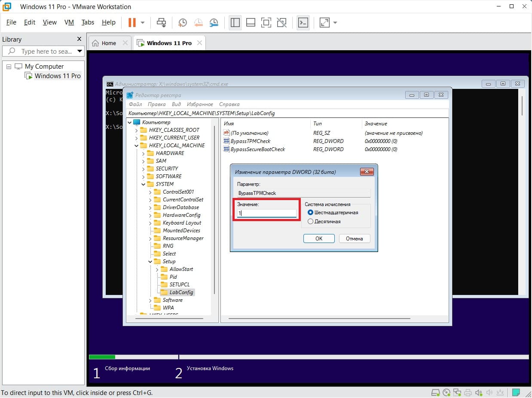Screen dimensions: 532x398
Task: Close the Windows 11 Pro tab
Action: [199, 43]
